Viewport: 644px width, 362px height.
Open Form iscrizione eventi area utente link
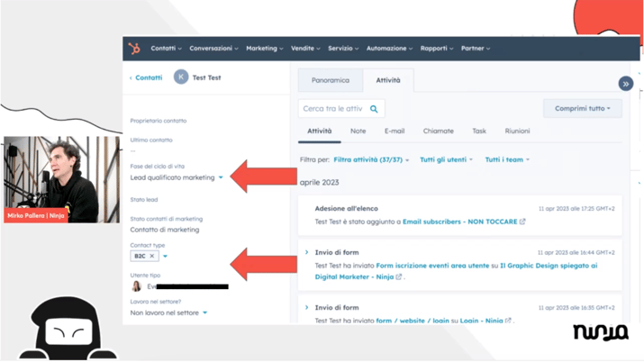[x=432, y=266]
